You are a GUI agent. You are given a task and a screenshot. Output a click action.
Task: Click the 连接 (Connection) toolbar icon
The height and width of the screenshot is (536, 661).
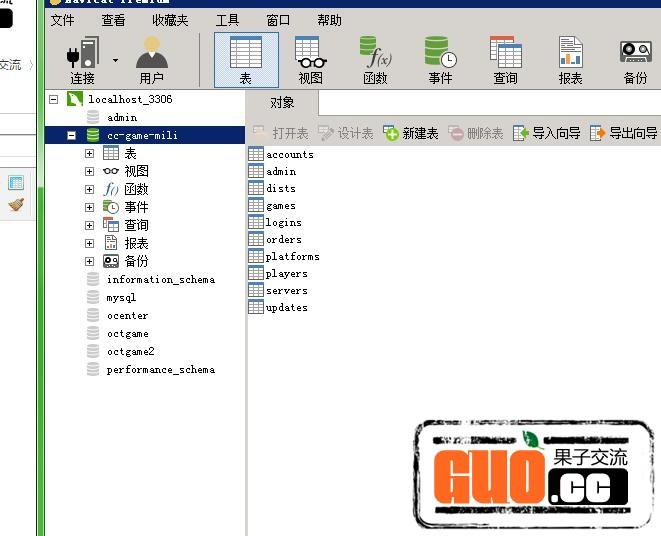click(x=82, y=59)
